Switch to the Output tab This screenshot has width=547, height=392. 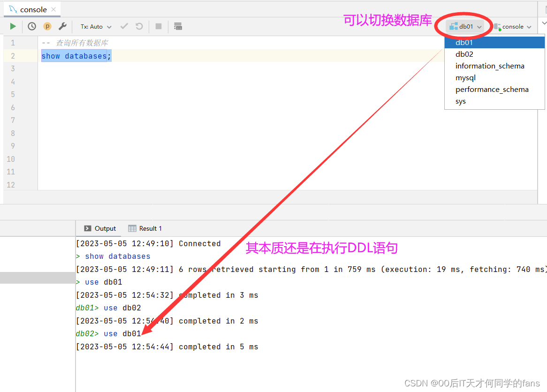click(x=100, y=228)
